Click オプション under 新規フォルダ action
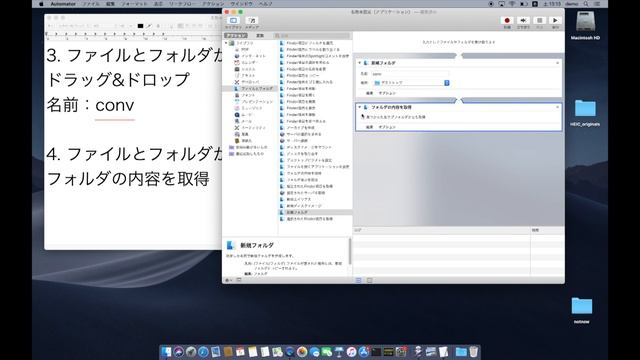 coord(387,93)
